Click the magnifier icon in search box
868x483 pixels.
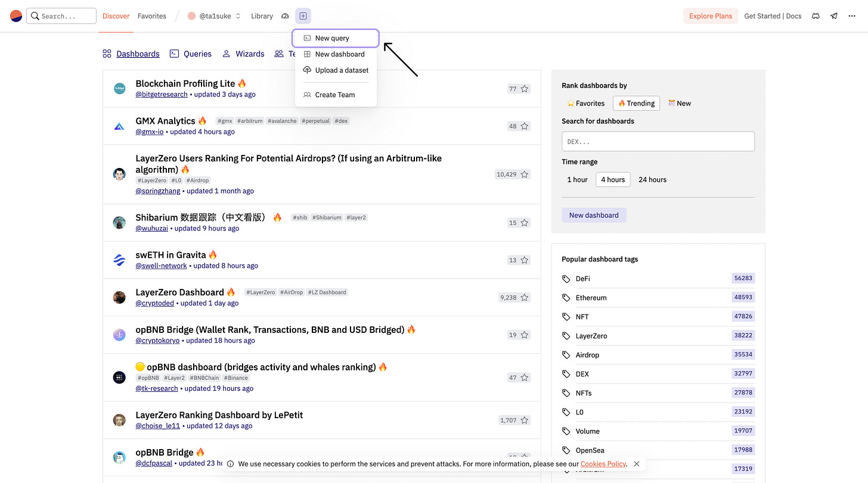point(35,16)
